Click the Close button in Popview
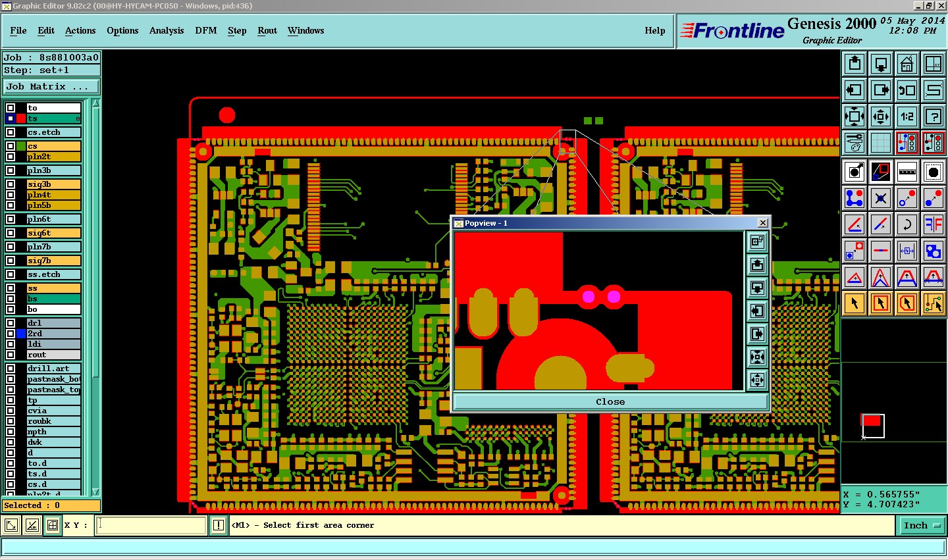Image resolution: width=948 pixels, height=560 pixels. (x=610, y=401)
